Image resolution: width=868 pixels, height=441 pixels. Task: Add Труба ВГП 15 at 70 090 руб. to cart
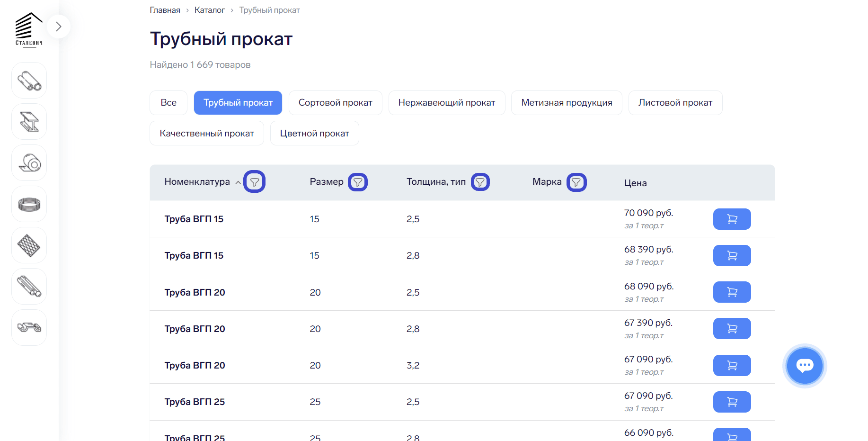point(732,219)
